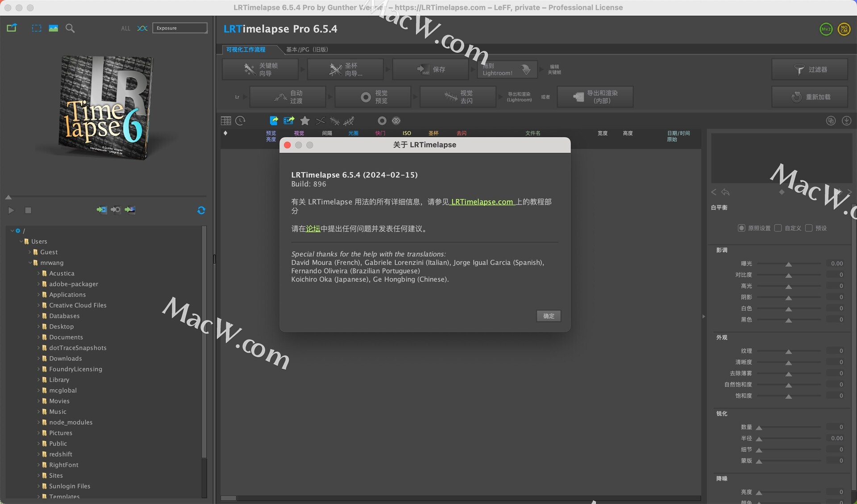Click the Exposure input field at top
857x504 pixels.
(180, 28)
